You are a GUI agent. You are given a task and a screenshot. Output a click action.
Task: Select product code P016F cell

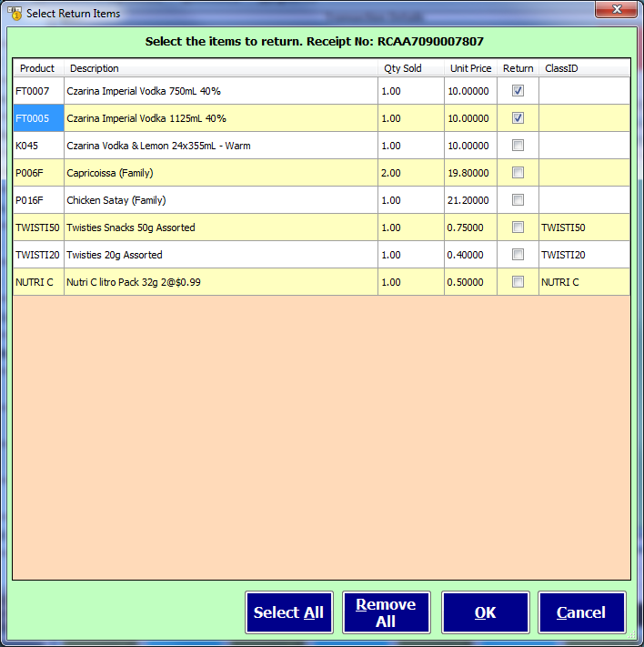[x=38, y=199]
